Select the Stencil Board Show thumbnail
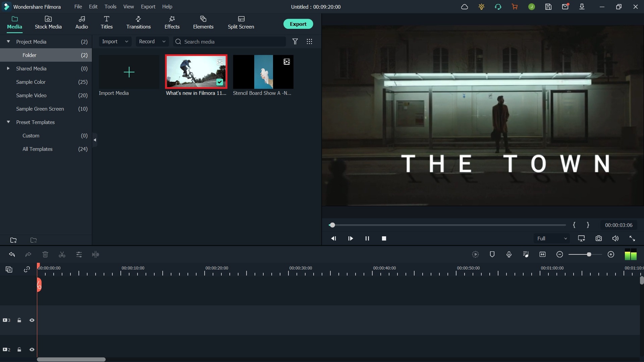 (263, 72)
